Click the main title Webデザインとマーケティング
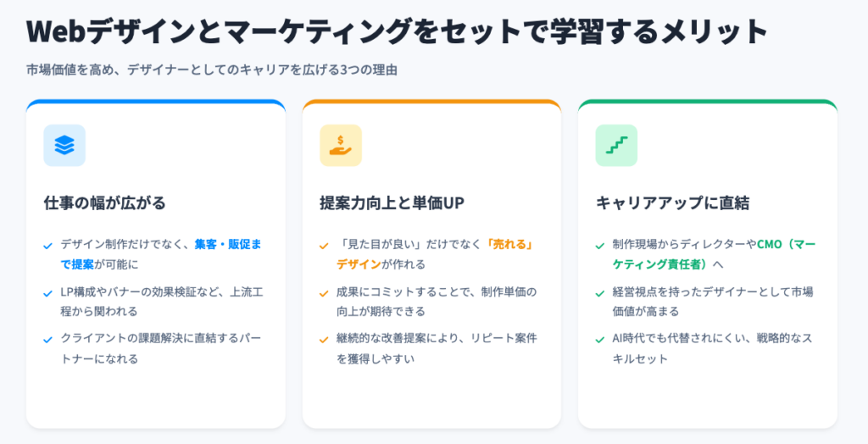 point(397,31)
